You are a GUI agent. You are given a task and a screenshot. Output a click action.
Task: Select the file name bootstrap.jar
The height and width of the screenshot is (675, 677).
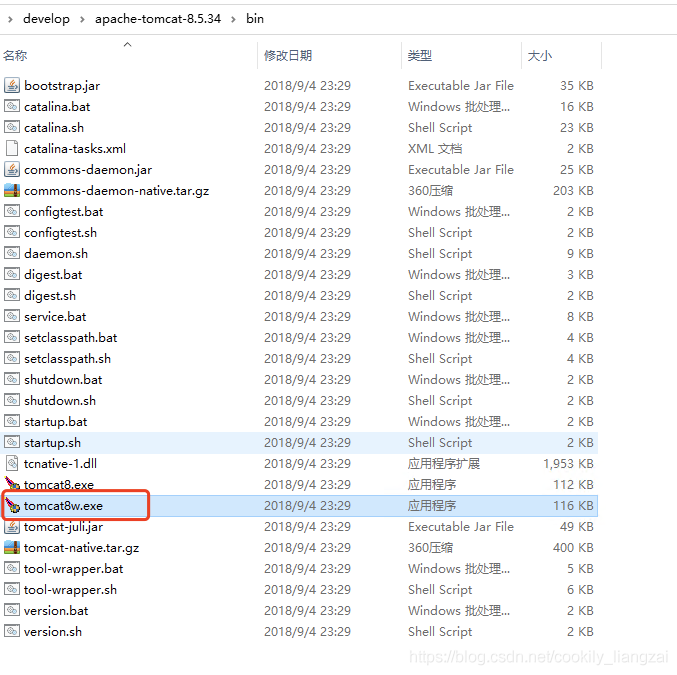coord(62,86)
